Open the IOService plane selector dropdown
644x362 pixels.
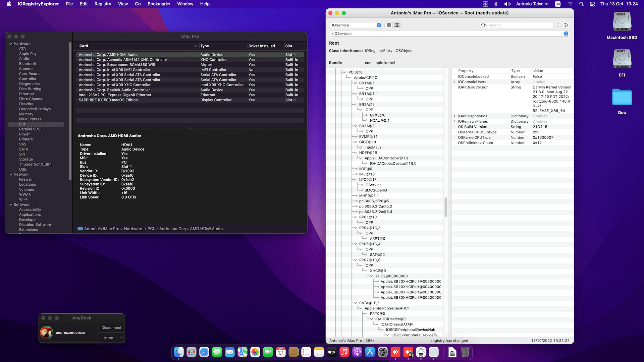click(355, 25)
